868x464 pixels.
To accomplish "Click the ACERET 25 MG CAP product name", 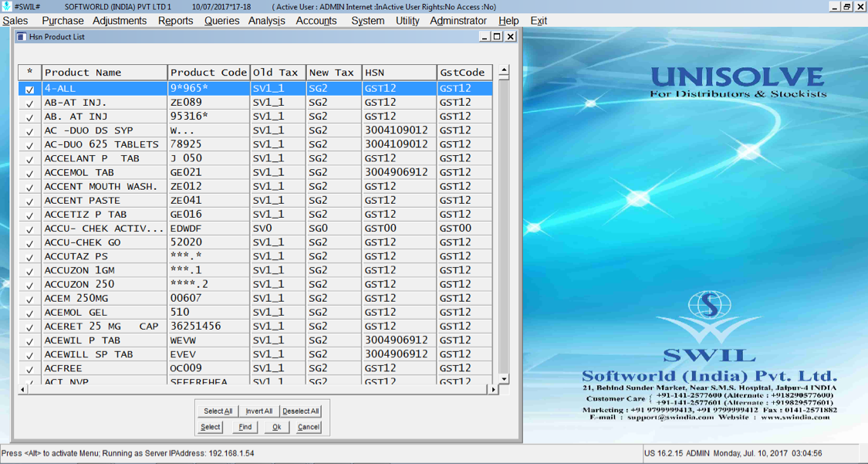I will [x=101, y=326].
